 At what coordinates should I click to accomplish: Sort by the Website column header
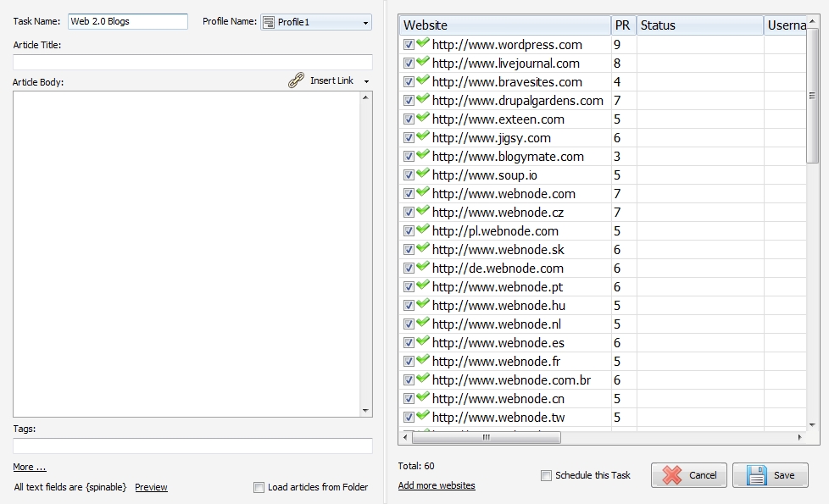[x=505, y=25]
